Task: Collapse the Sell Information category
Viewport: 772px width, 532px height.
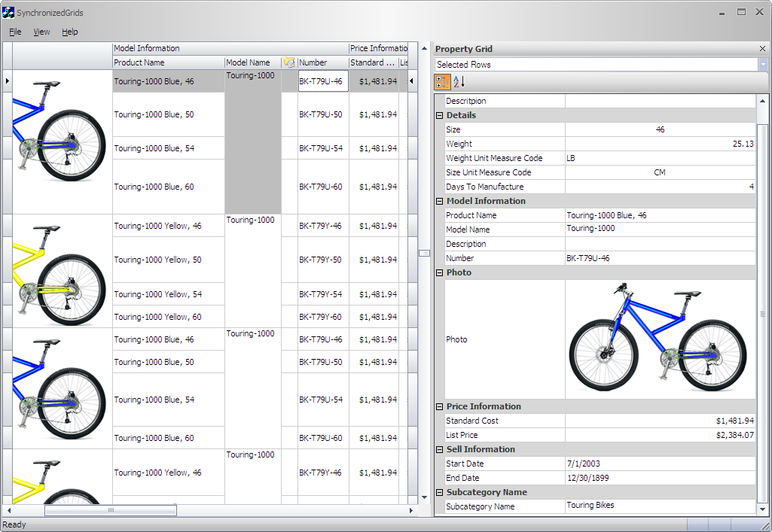Action: (x=440, y=449)
